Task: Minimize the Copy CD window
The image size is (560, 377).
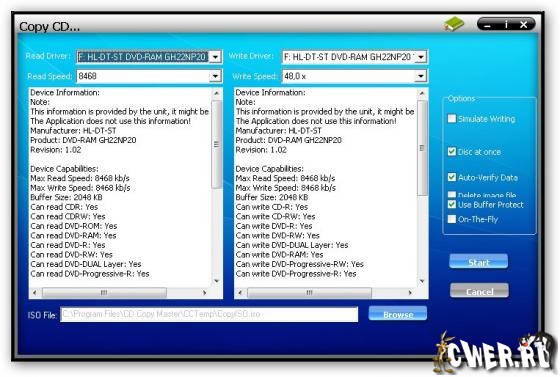Action: (x=488, y=25)
